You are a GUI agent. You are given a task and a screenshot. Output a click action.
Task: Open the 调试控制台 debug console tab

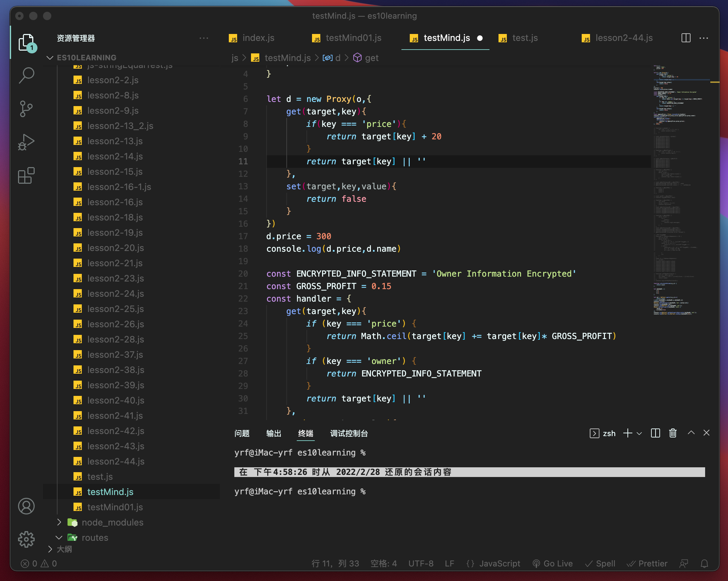(349, 433)
